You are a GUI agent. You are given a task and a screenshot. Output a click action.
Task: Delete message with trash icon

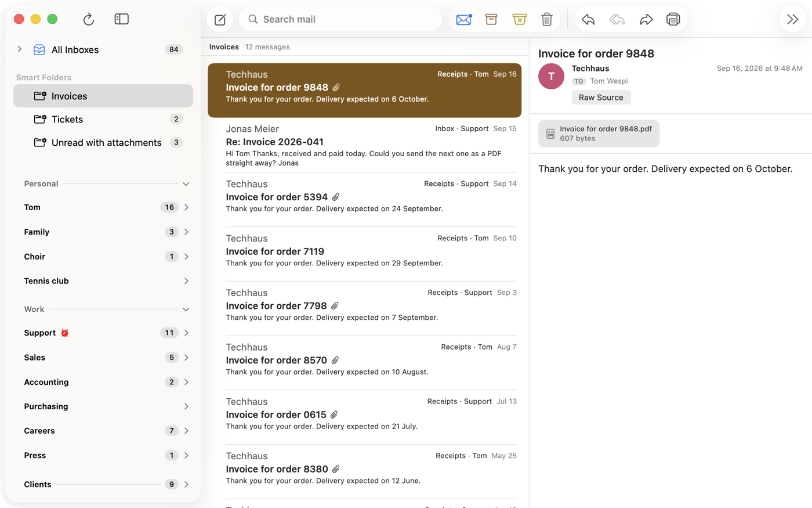point(547,19)
